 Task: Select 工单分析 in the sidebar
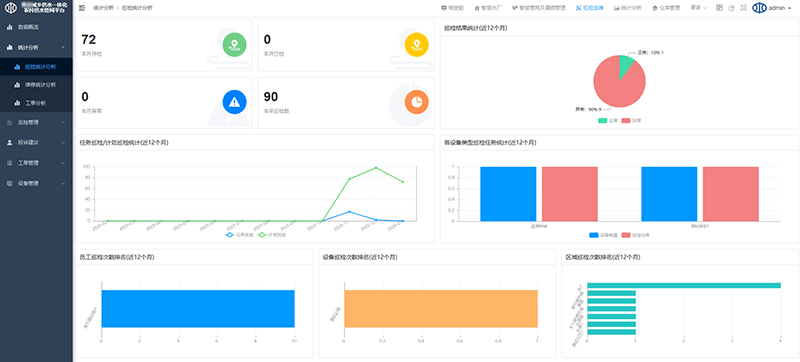(36, 103)
